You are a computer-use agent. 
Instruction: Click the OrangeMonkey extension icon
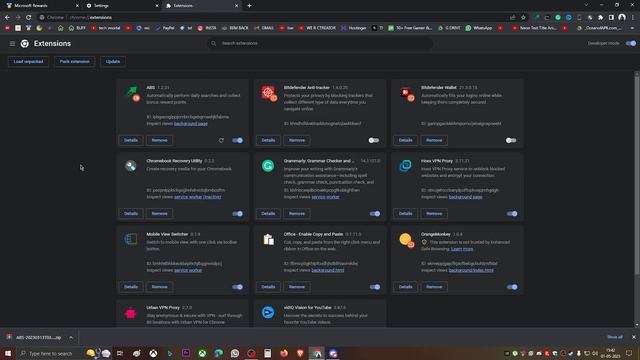click(407, 240)
